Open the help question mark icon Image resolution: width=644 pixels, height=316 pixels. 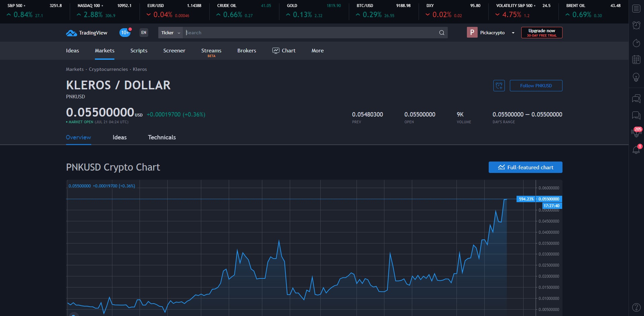636,307
